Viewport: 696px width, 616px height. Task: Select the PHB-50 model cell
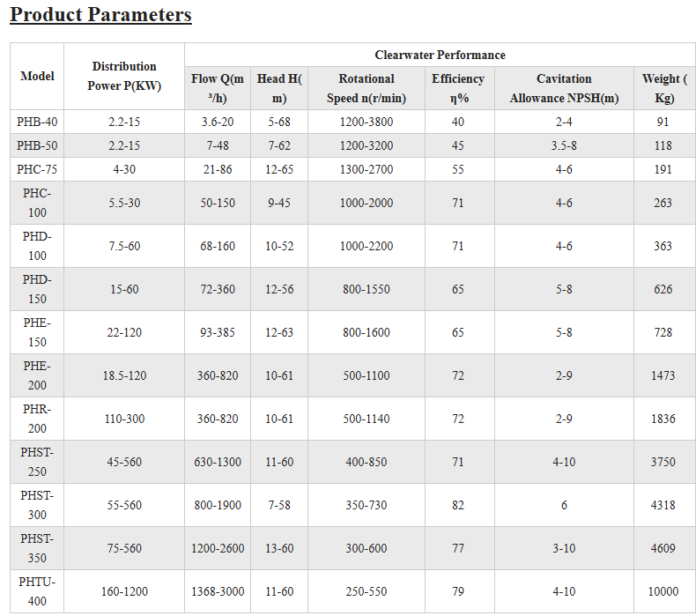tap(37, 145)
